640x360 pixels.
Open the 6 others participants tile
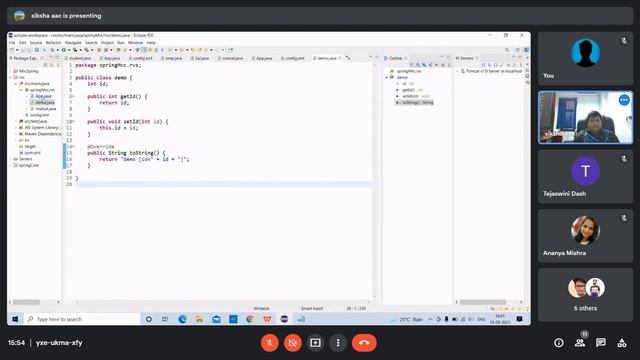[x=585, y=295]
